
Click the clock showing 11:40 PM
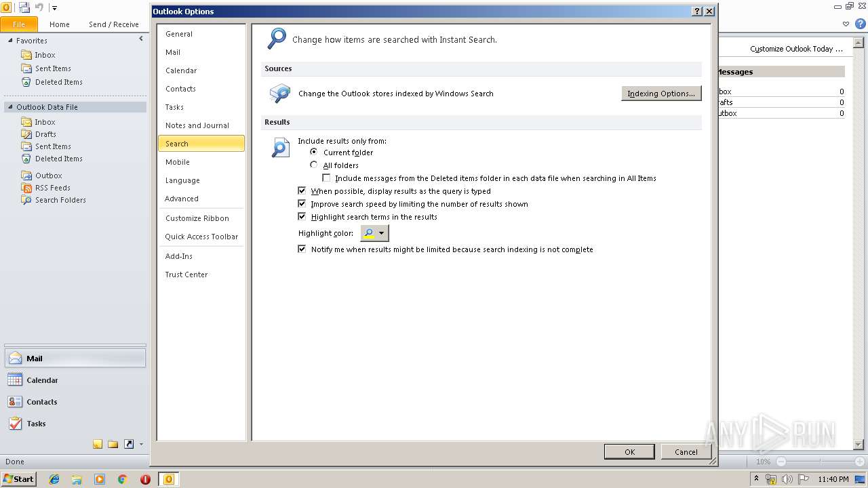(833, 479)
